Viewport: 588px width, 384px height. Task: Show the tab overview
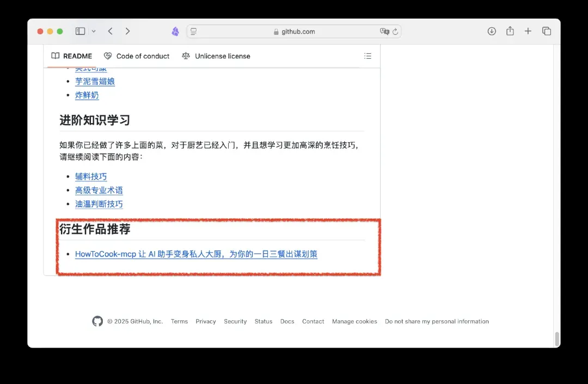(x=547, y=31)
